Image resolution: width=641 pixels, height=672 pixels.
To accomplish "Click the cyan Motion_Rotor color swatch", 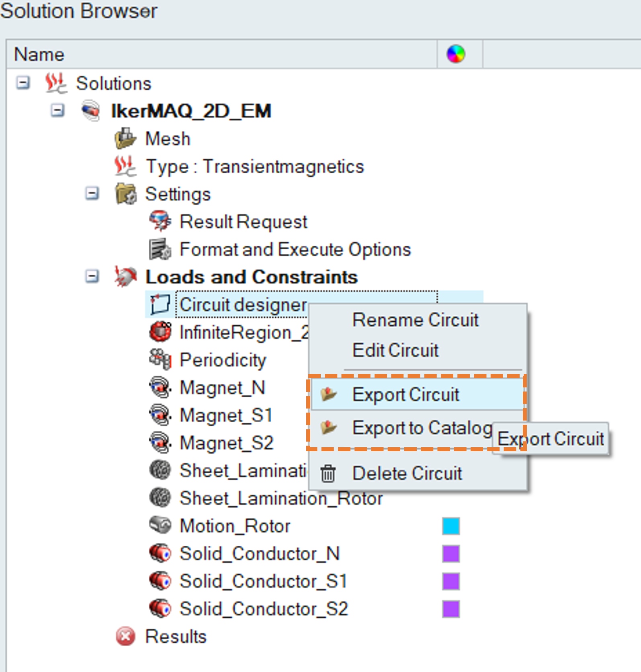I will coord(451,526).
